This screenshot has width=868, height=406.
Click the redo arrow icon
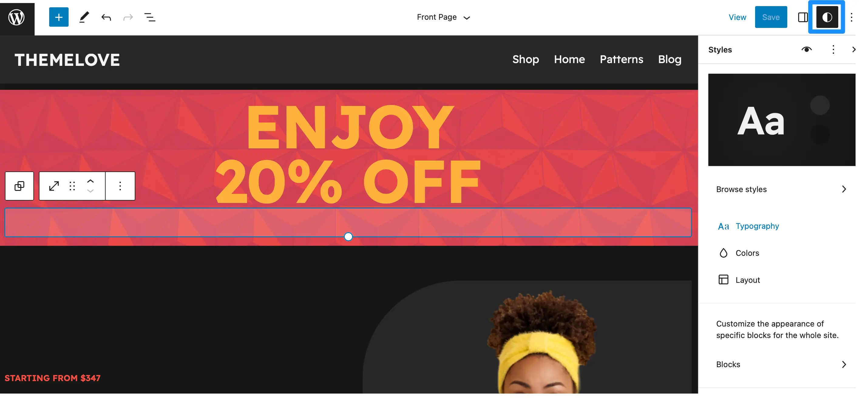(x=127, y=17)
